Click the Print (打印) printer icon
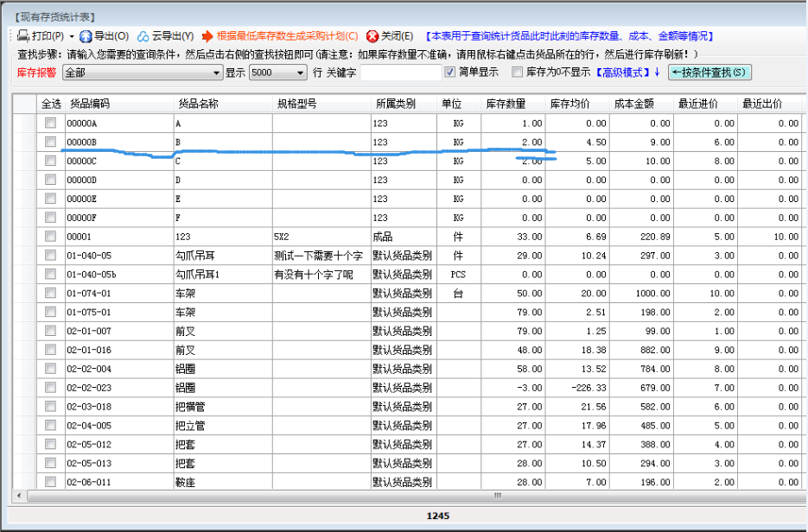Screen dimensions: 808x532 [x=23, y=36]
